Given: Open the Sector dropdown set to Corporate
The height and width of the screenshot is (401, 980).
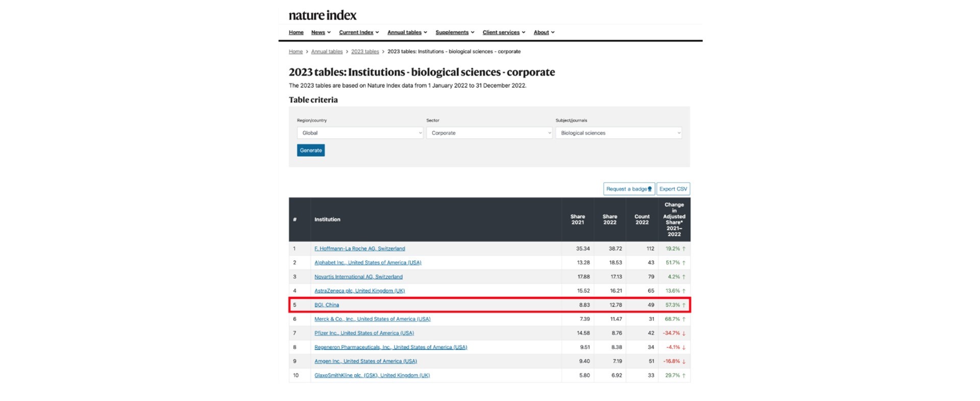Looking at the screenshot, I should [x=489, y=133].
